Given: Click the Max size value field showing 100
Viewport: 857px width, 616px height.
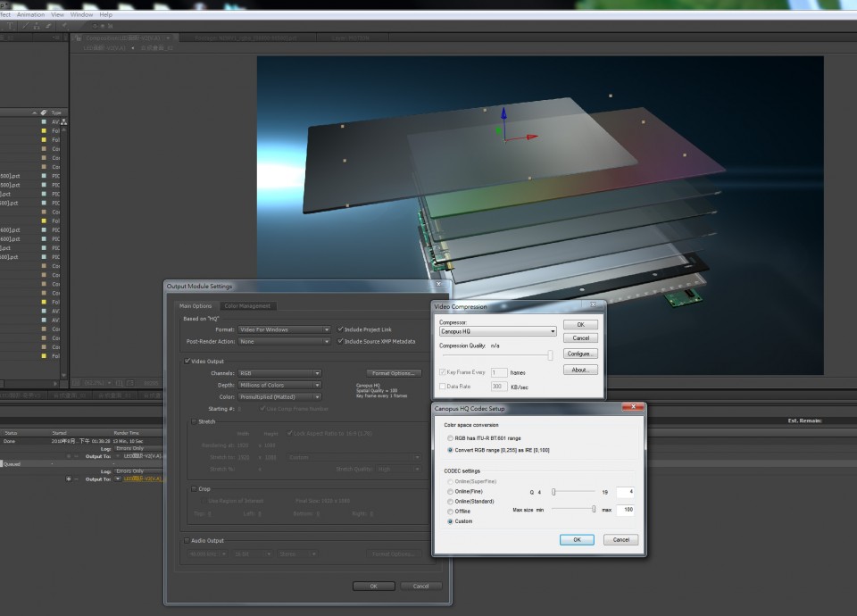Looking at the screenshot, I should pos(624,510).
